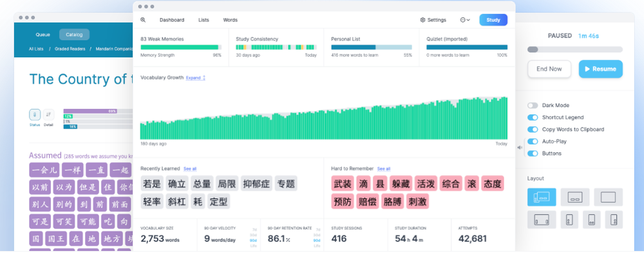The height and width of the screenshot is (260, 644).
Task: Select recently learned word 局限
Action: (x=227, y=183)
